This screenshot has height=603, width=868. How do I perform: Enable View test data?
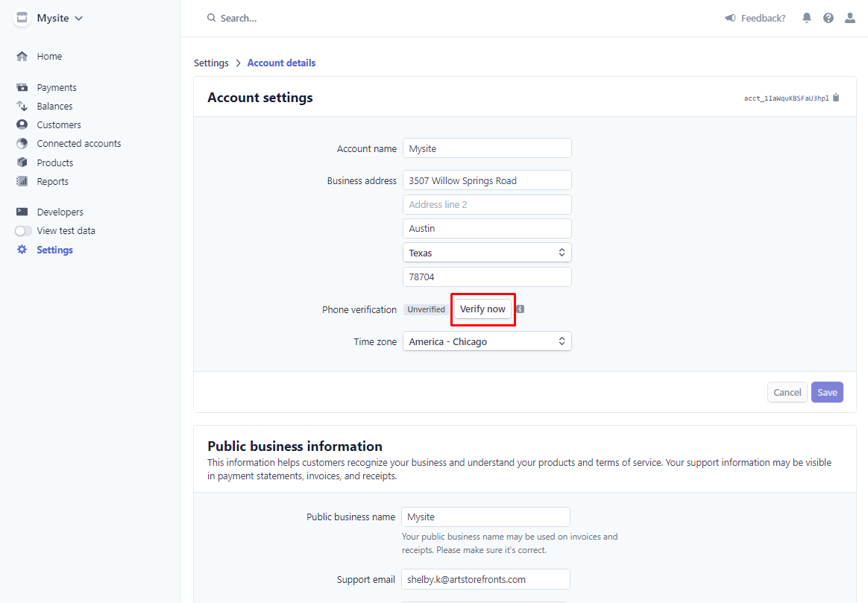coord(23,231)
